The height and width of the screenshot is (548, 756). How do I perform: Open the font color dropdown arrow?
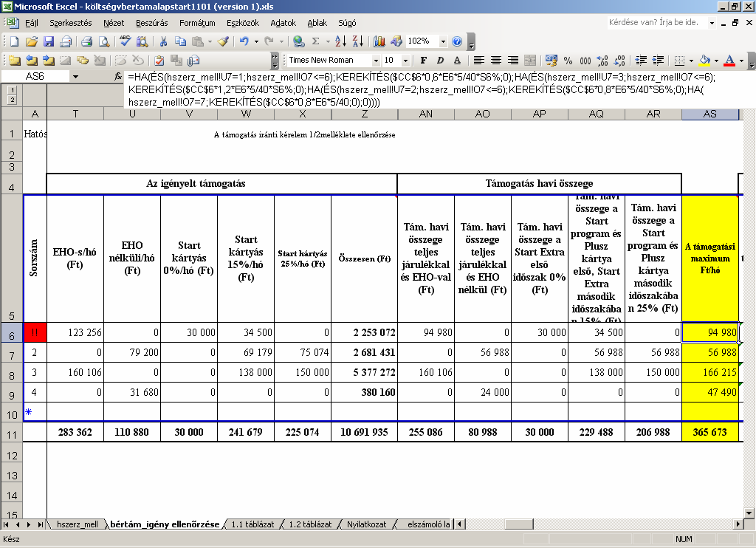[x=741, y=61]
